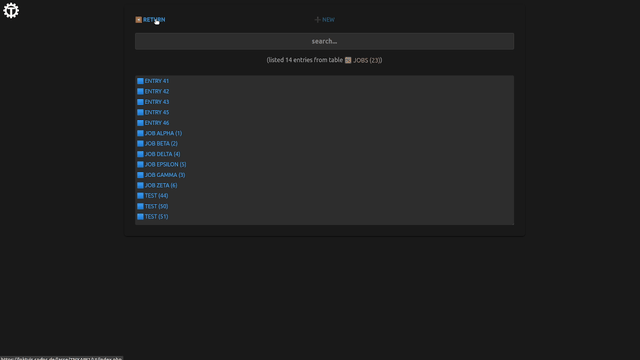Open JOB DELTA (4)
This screenshot has width=640, height=360.
pyautogui.click(x=162, y=154)
